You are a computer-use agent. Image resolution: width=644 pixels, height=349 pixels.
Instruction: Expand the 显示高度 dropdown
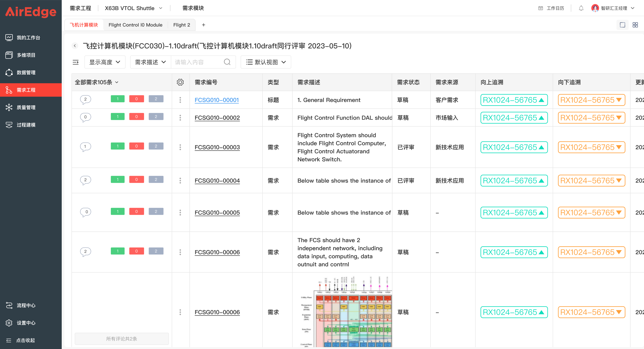pos(105,62)
